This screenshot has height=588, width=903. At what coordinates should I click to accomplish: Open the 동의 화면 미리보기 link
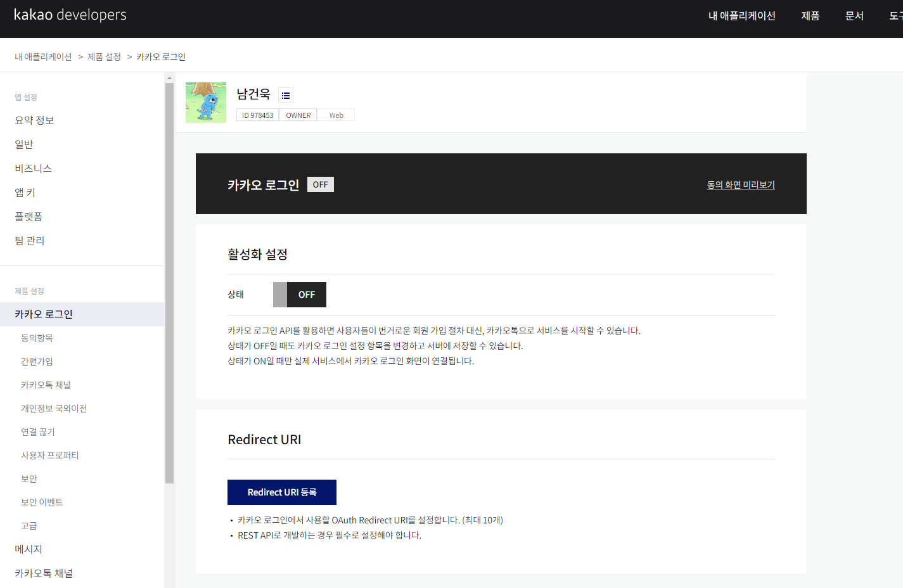click(741, 184)
